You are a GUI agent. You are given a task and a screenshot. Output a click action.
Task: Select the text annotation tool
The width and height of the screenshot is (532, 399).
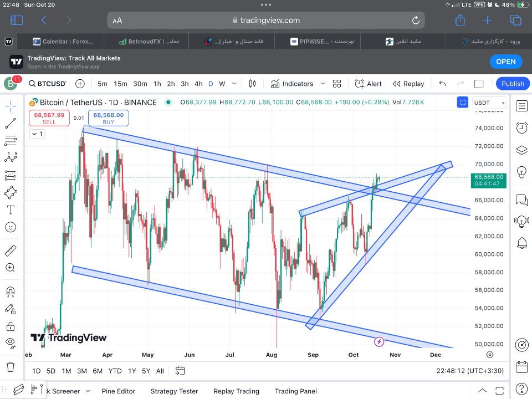coord(11,210)
